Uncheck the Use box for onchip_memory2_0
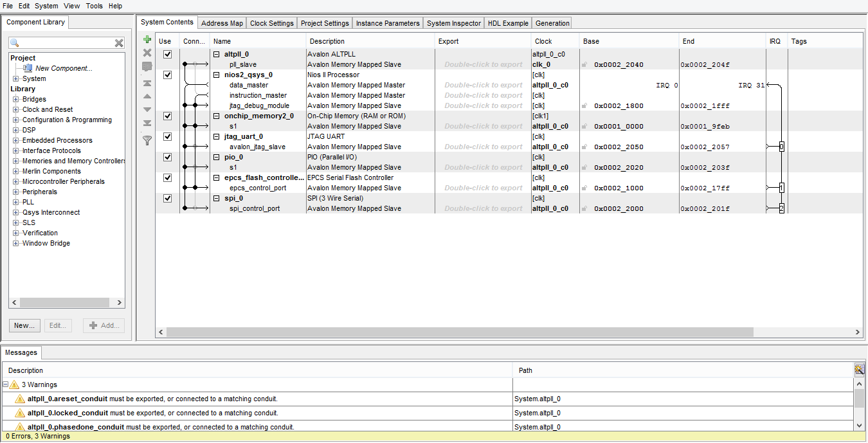 coord(168,116)
